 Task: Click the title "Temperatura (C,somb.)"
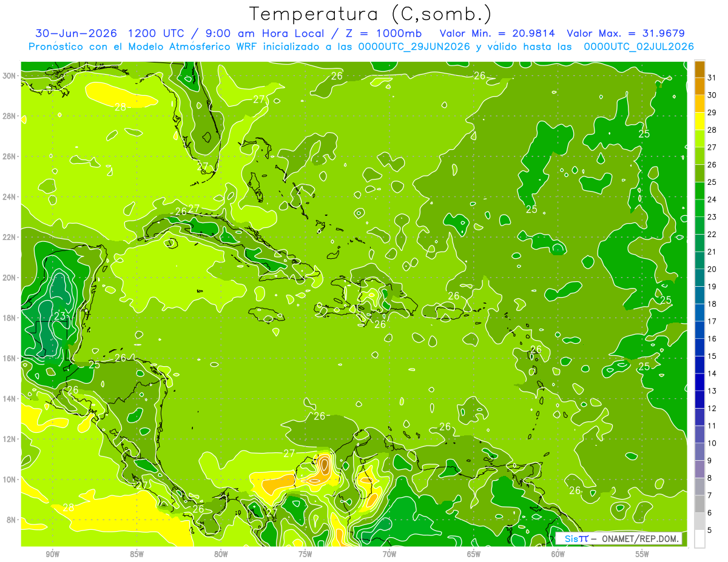tap(370, 13)
